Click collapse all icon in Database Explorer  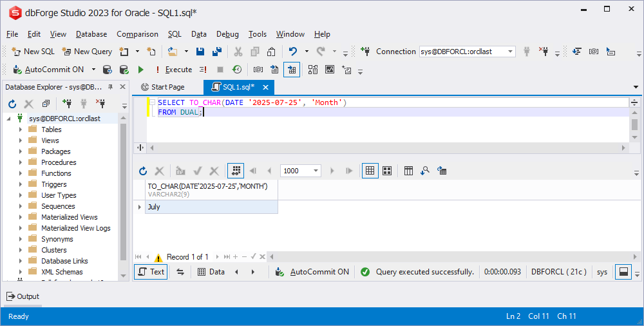[46, 104]
